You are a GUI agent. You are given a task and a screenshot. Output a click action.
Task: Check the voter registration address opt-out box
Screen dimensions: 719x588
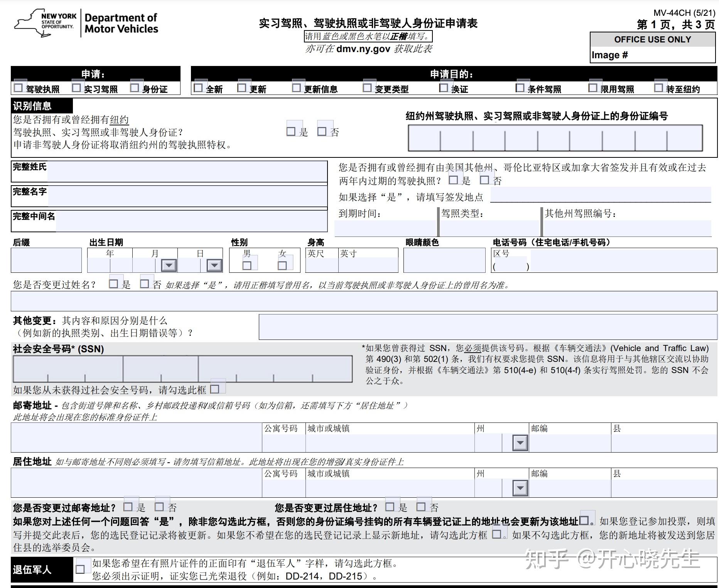coord(497,534)
